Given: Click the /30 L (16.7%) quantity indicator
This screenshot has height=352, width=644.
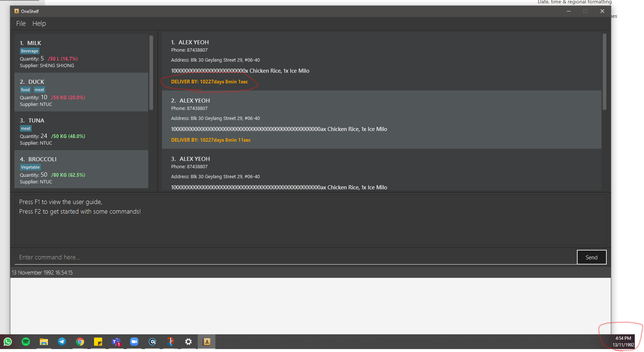Looking at the screenshot, I should click(x=63, y=59).
